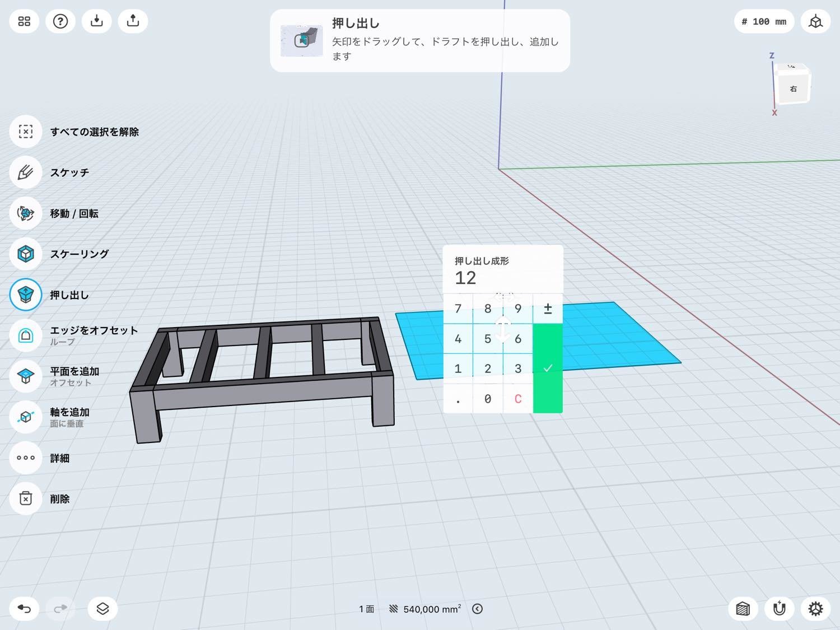Click the import download icon
Image resolution: width=840 pixels, height=630 pixels.
[97, 21]
